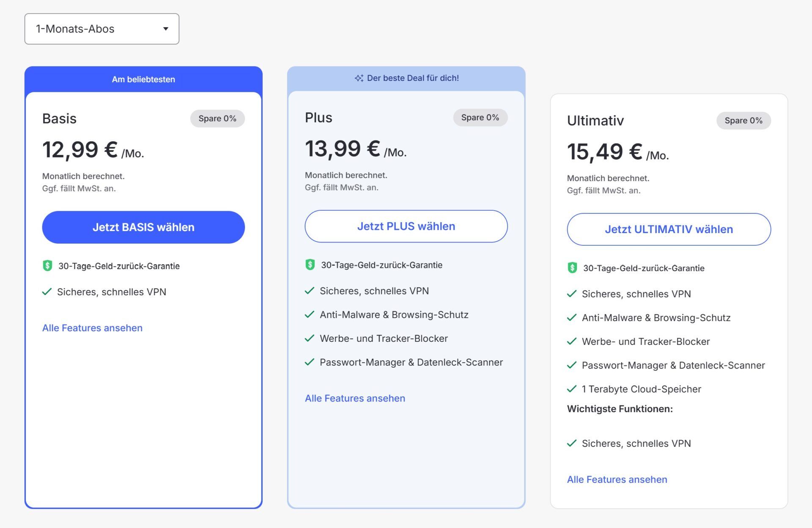Click the green money-back shield icon in Plus card
Image resolution: width=812 pixels, height=528 pixels.
[310, 265]
